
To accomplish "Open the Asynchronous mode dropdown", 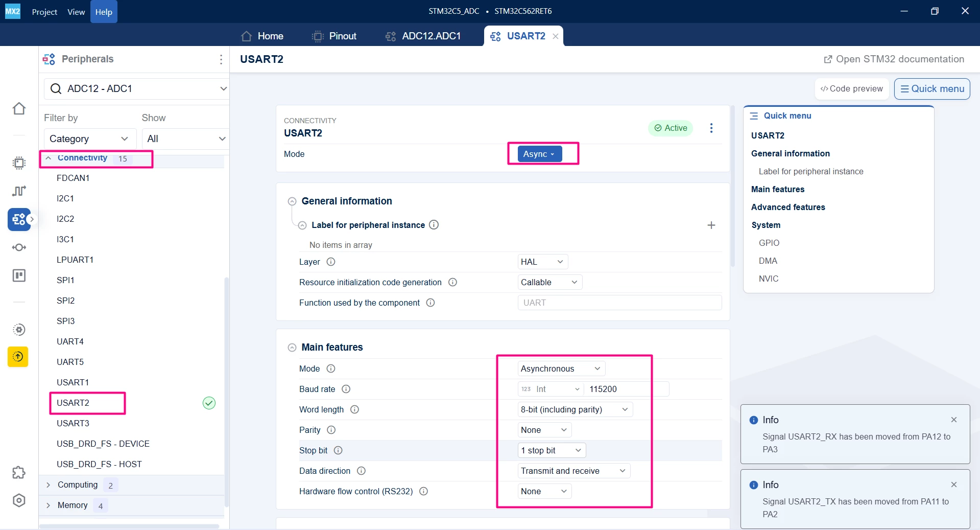I will pyautogui.click(x=561, y=368).
